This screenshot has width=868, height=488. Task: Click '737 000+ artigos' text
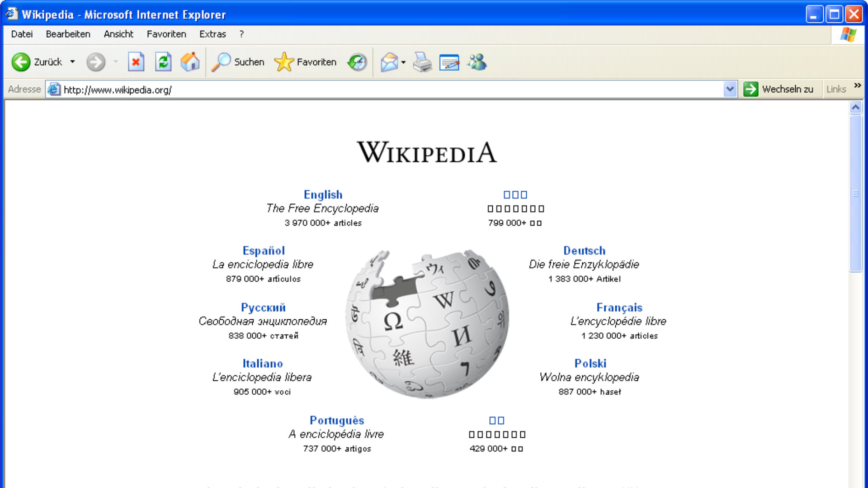pos(337,449)
